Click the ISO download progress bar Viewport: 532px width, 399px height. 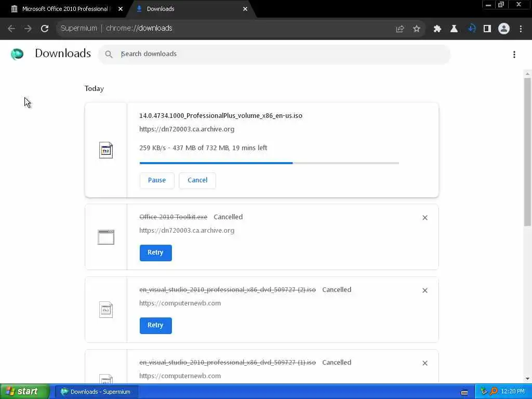click(x=269, y=163)
